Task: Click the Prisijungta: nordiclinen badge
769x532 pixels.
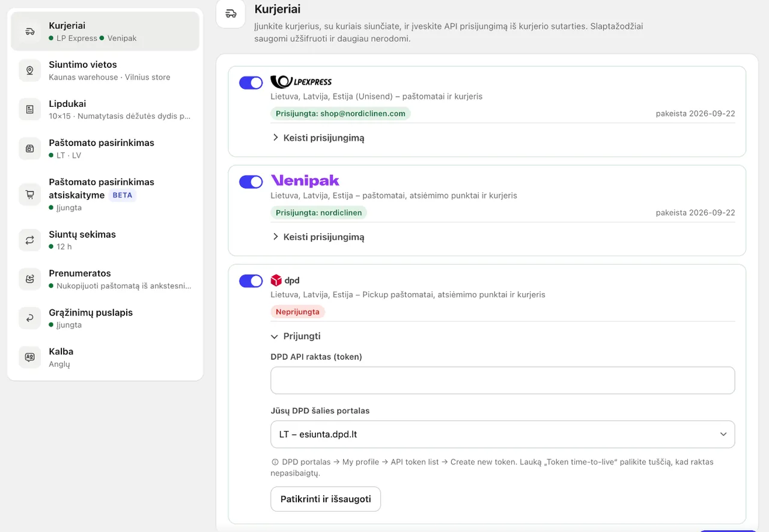Action: pyautogui.click(x=319, y=213)
